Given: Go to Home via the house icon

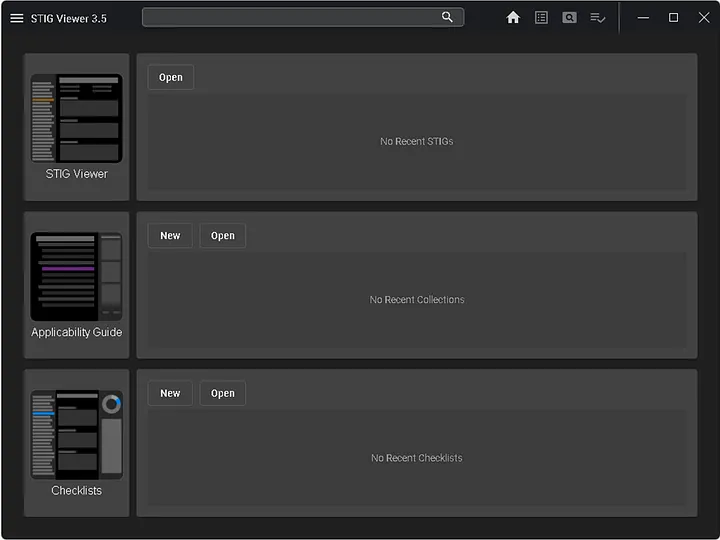Looking at the screenshot, I should (513, 17).
